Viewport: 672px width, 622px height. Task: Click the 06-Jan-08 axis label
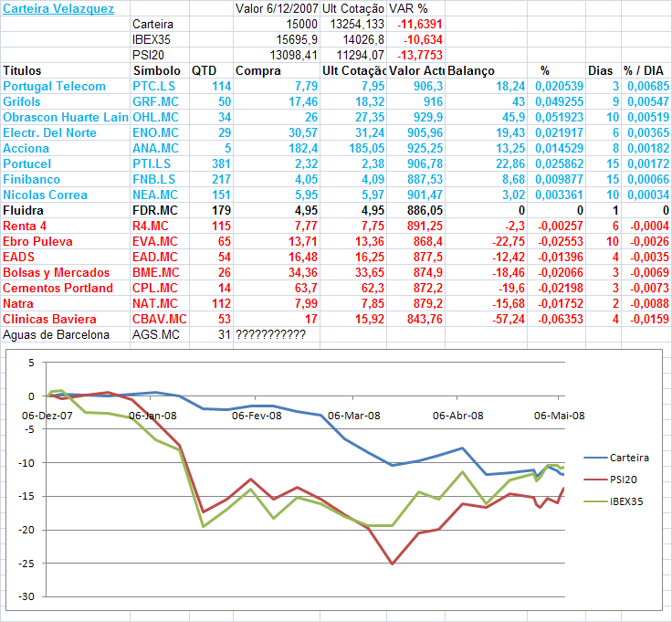[x=152, y=416]
